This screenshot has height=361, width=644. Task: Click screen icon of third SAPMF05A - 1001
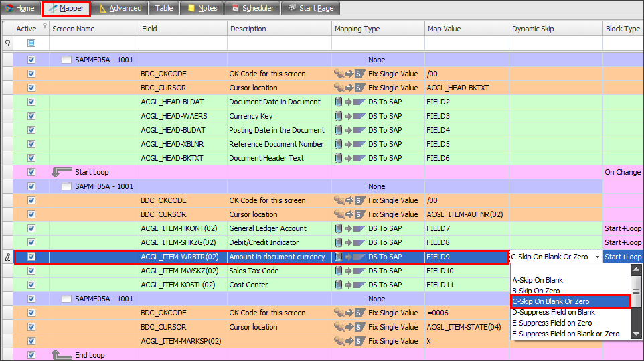[x=66, y=299]
